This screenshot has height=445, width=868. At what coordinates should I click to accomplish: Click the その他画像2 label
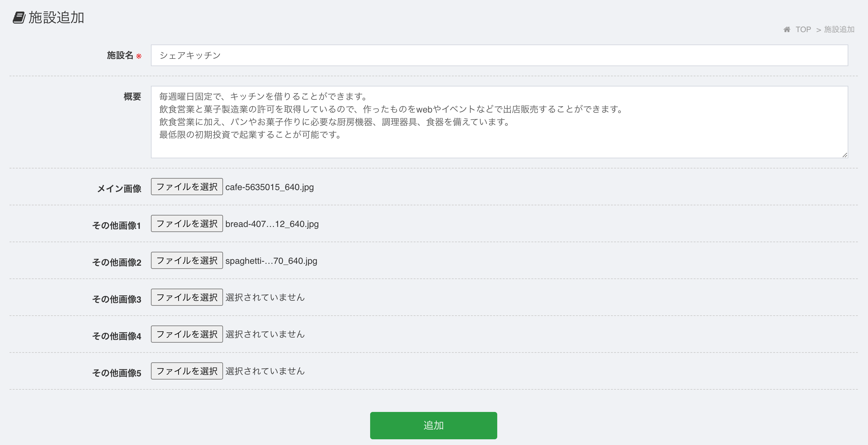[117, 262]
